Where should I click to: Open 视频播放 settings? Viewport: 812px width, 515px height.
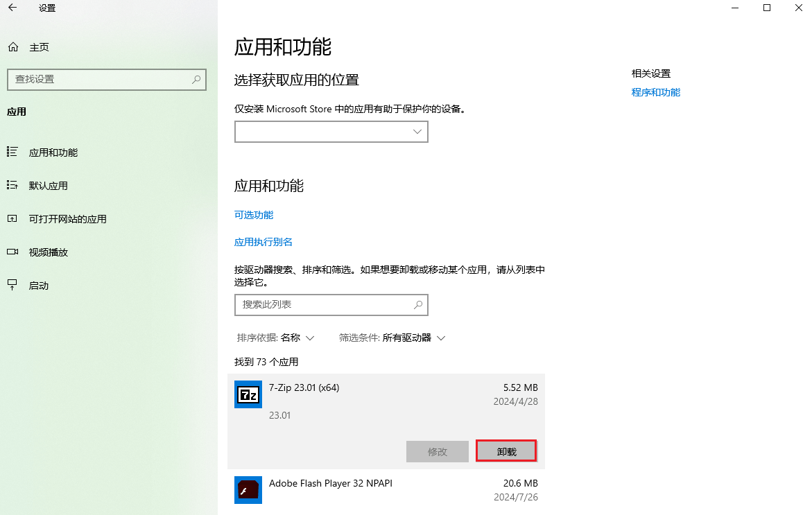point(50,252)
